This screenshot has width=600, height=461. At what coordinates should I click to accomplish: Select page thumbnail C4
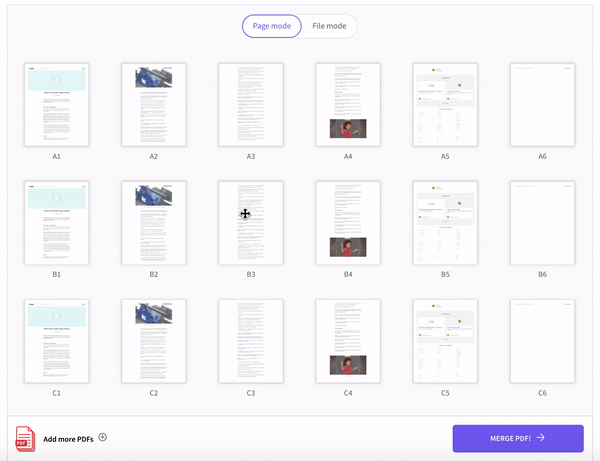click(x=348, y=341)
